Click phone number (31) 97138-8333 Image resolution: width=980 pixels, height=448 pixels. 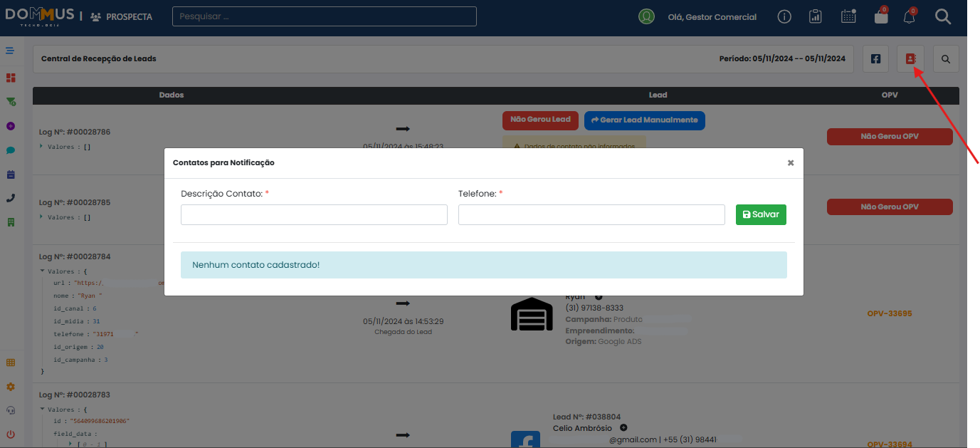click(594, 308)
